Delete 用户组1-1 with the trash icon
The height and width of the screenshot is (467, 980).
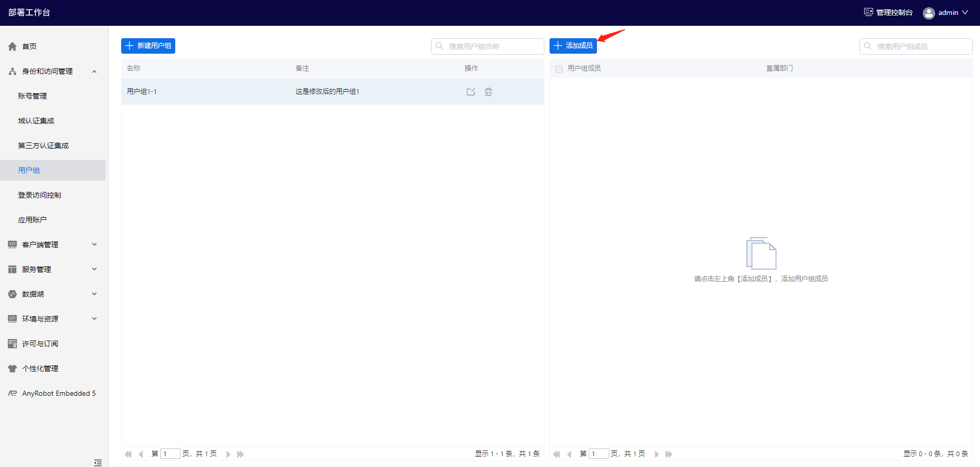click(488, 92)
